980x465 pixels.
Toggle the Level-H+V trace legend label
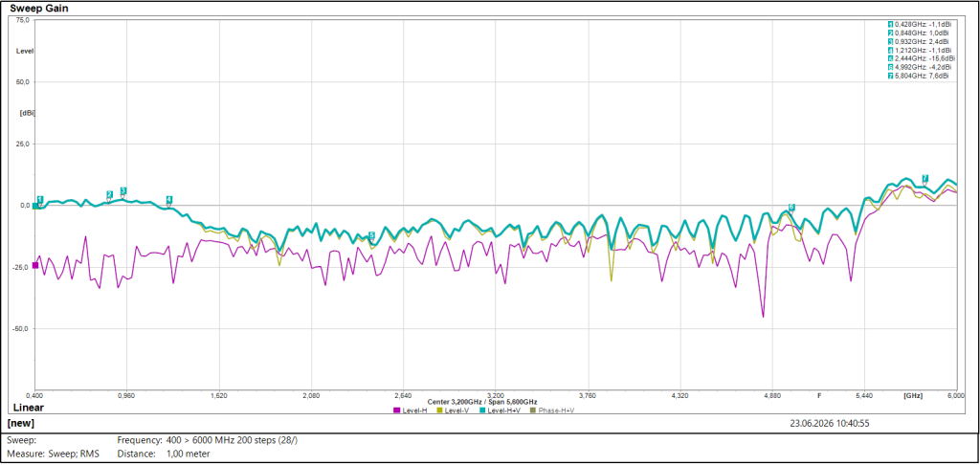[504, 410]
